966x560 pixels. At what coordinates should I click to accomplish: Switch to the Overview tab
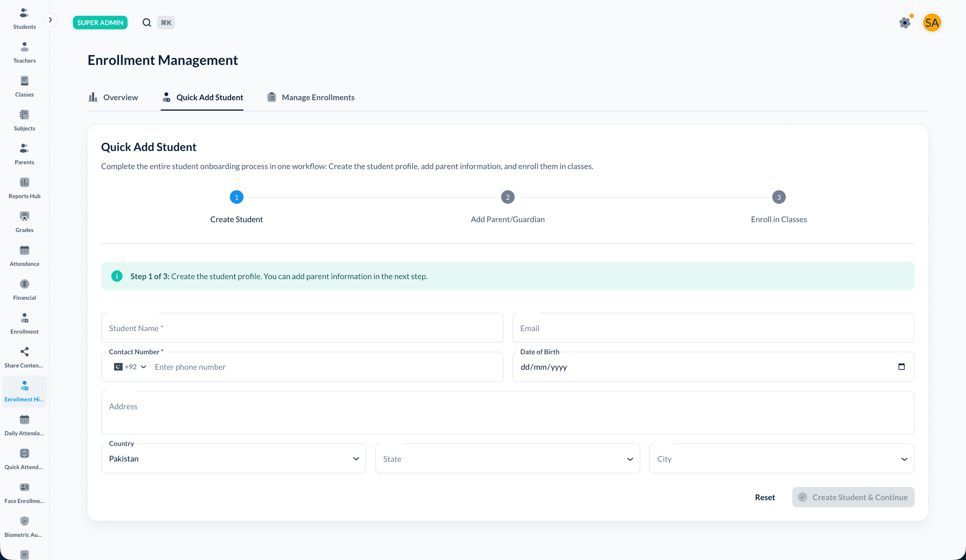tap(113, 98)
